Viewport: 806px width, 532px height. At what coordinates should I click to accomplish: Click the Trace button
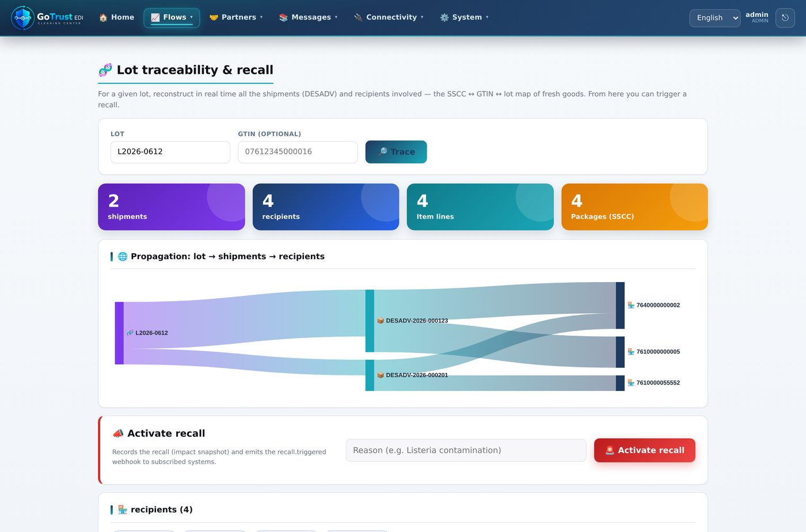pos(396,152)
